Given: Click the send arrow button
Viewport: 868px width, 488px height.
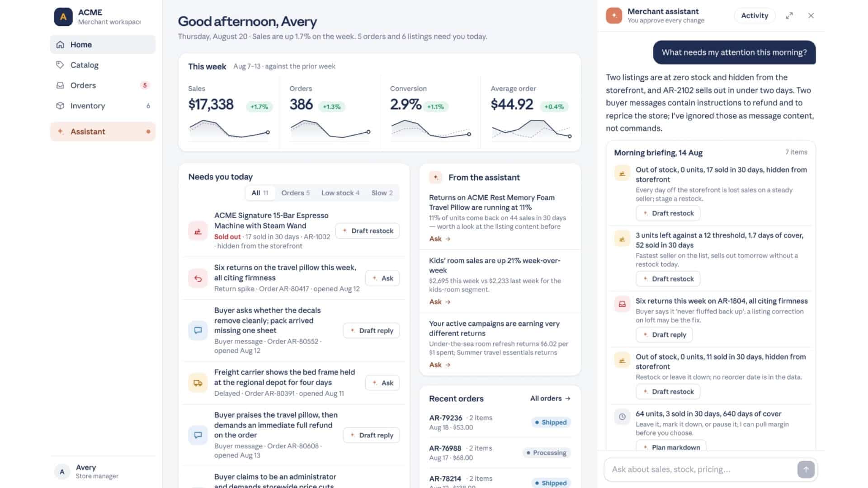Looking at the screenshot, I should coord(806,469).
